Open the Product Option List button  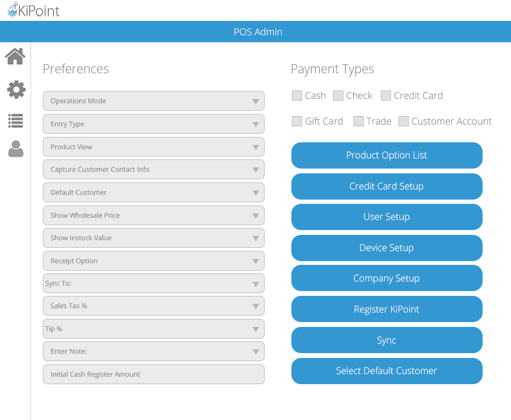click(387, 155)
